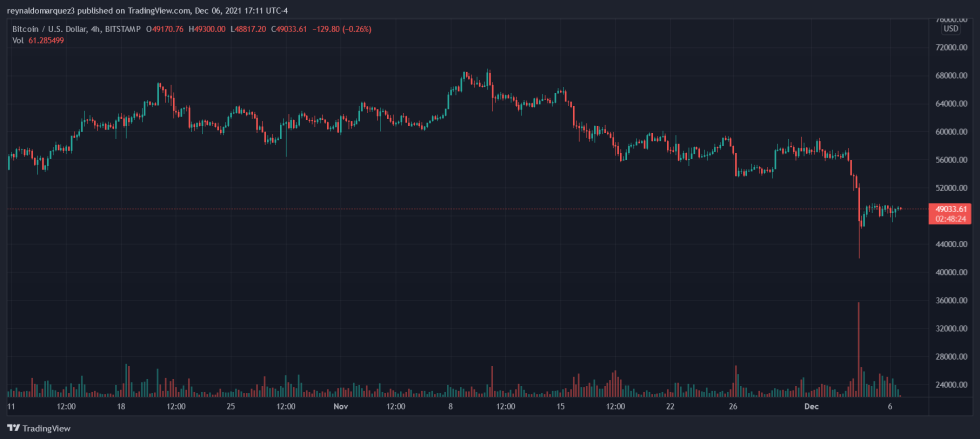Click the 36000.00 level on price axis
This screenshot has height=439, width=980.
(x=950, y=301)
